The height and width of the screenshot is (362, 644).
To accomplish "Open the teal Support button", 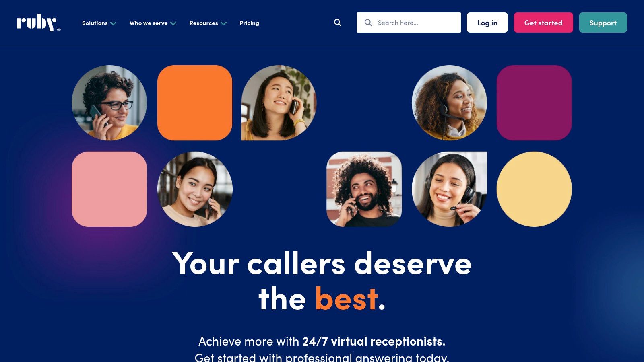I will 603,23.
